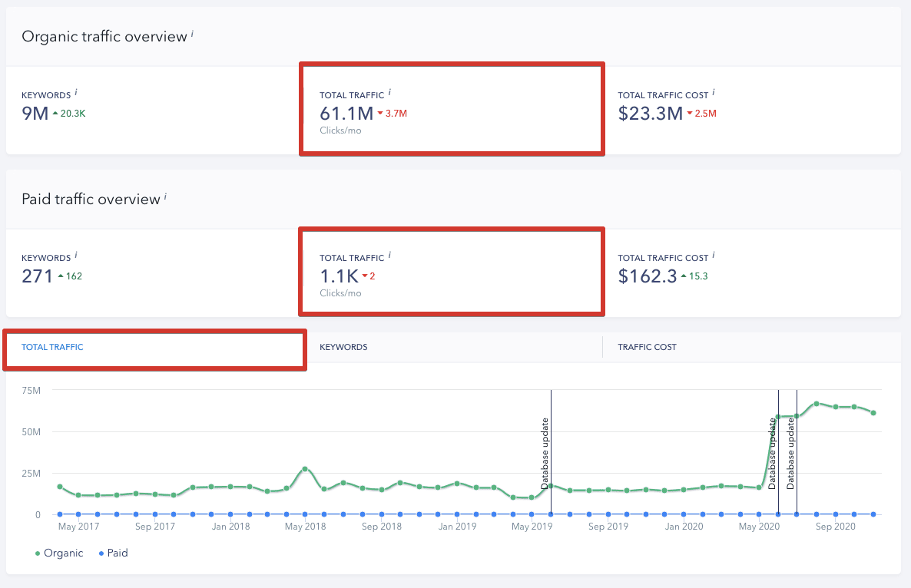Toggle the Paid series in the legend

point(113,553)
